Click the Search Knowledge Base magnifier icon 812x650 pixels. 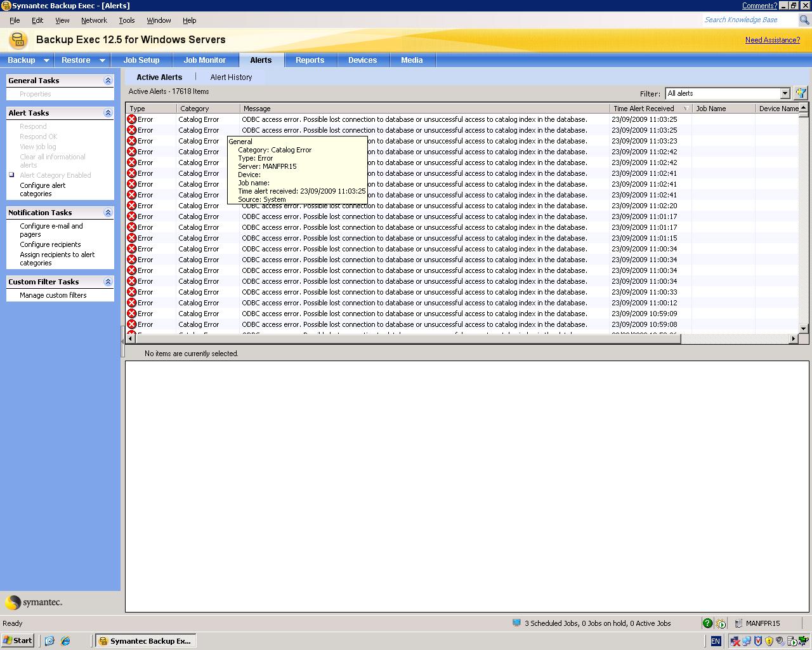[x=804, y=20]
